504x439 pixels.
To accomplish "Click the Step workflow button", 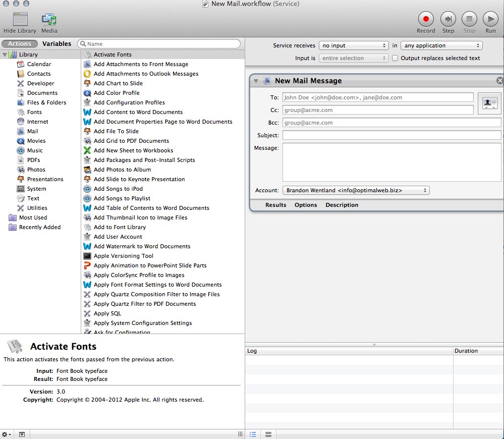I will tap(448, 19).
